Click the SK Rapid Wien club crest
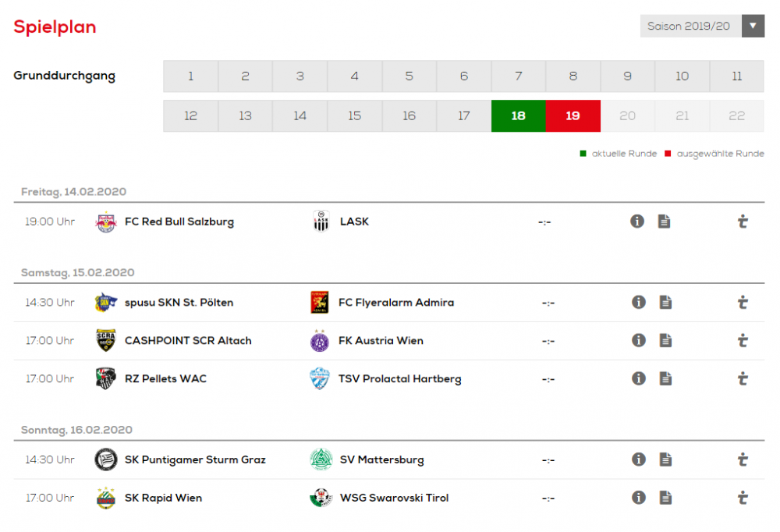The image size is (780, 532). coord(105,498)
